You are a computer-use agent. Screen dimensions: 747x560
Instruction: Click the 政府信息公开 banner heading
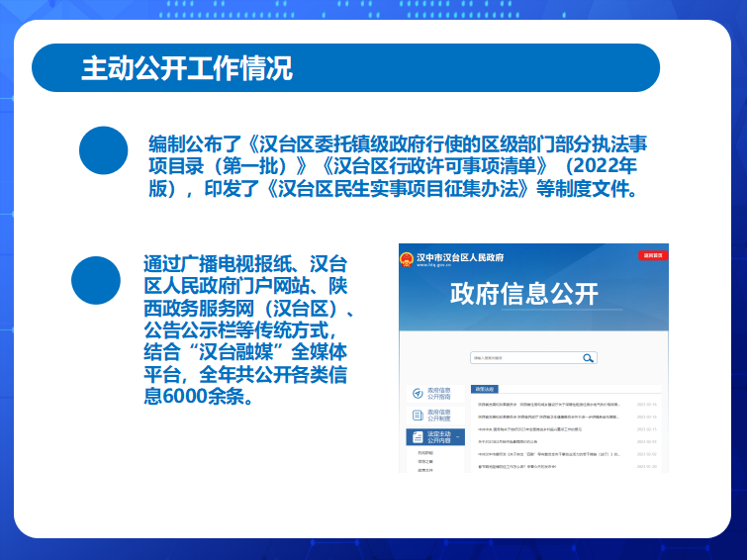[524, 294]
